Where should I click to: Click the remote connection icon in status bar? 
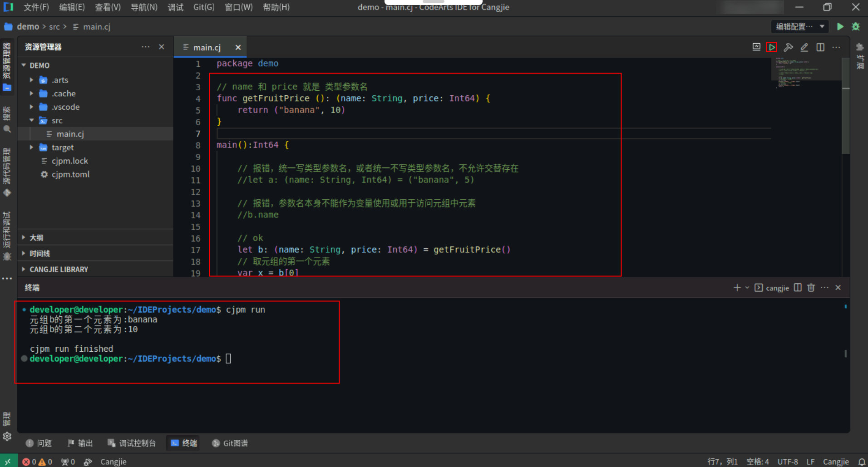(8, 462)
